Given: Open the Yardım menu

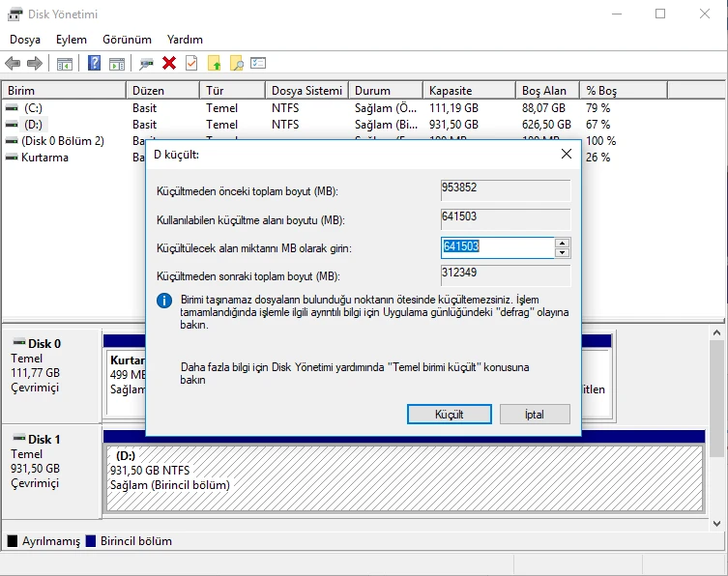Looking at the screenshot, I should 186,40.
